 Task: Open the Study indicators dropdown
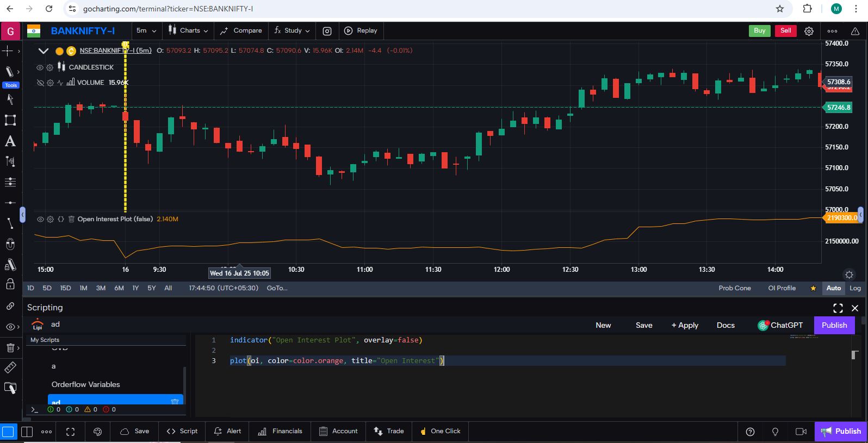pyautogui.click(x=292, y=31)
